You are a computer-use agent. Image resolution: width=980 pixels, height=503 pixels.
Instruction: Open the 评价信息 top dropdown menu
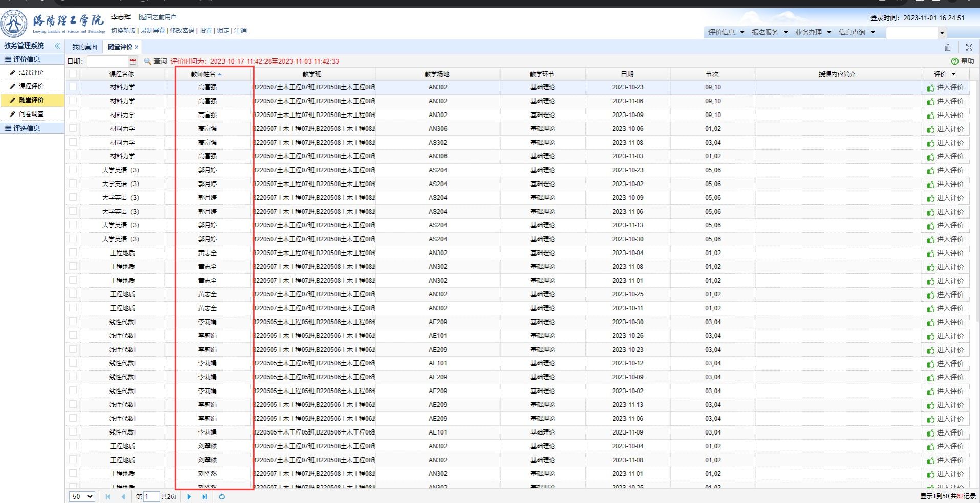tap(726, 32)
